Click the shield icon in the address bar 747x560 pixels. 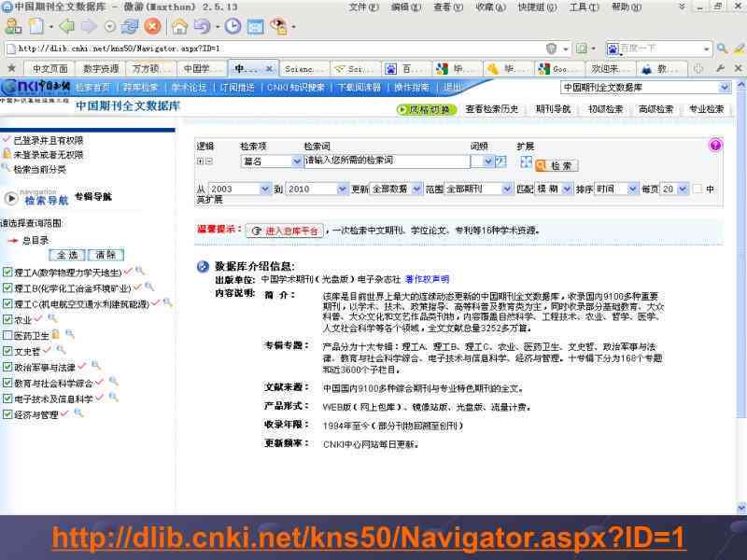click(551, 49)
